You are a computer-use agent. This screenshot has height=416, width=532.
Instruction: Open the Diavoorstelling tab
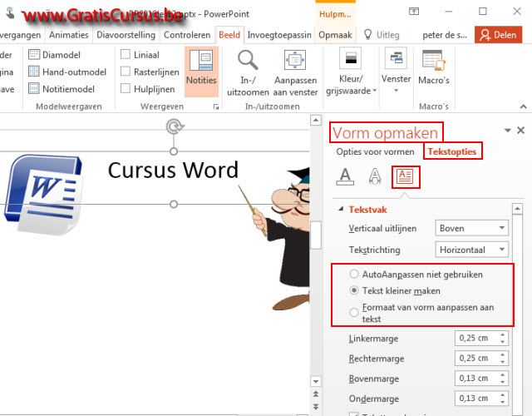(126, 35)
